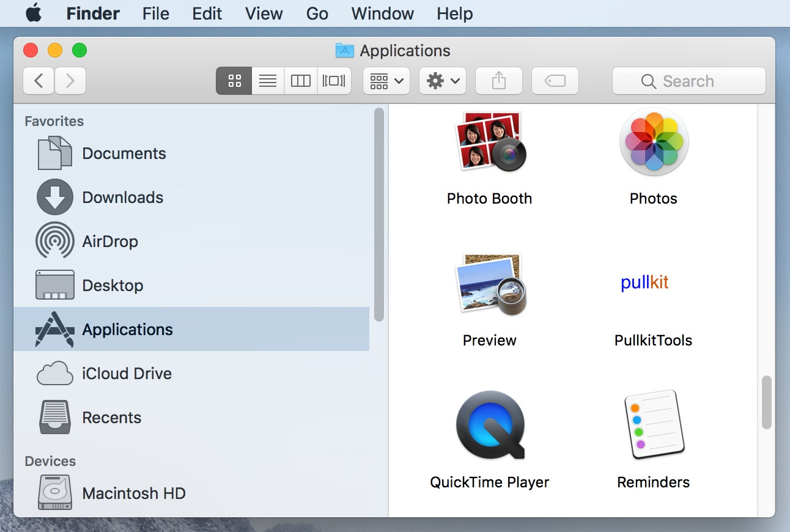Click the Favorites section header
The height and width of the screenshot is (532, 790).
click(54, 121)
